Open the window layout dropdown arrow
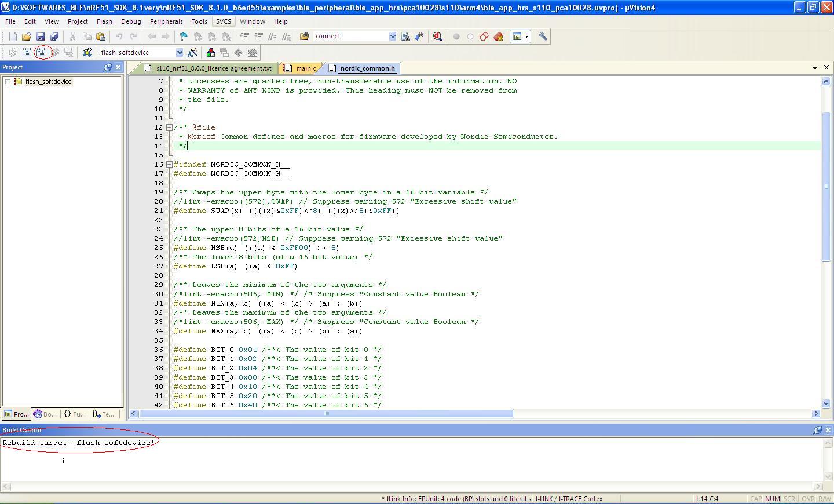The width and height of the screenshot is (834, 504). 526,36
